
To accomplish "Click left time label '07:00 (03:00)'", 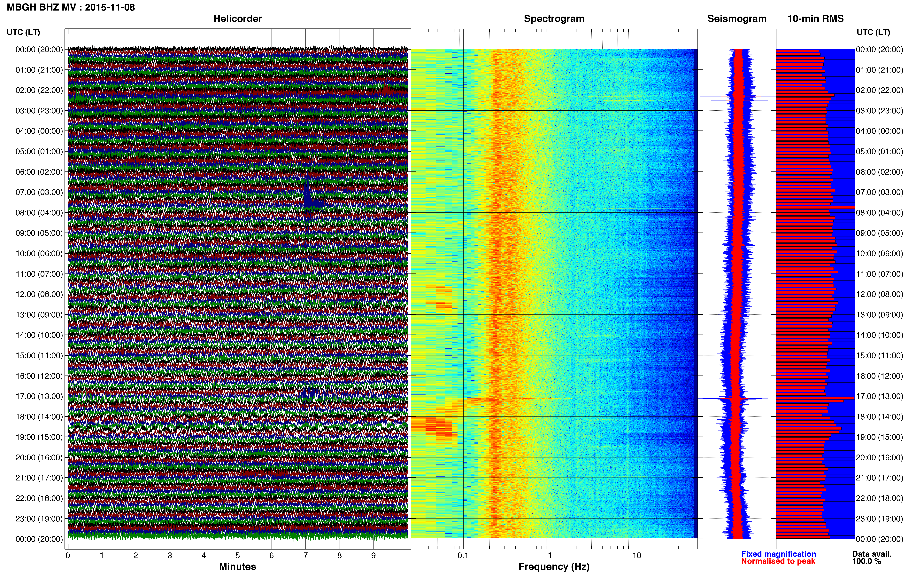I will [x=39, y=192].
